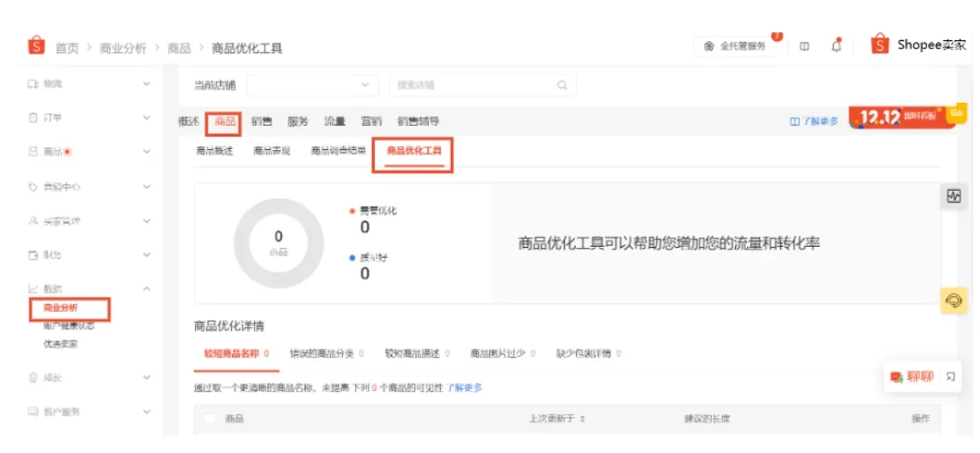Switch to the 商品 top tab
Screen dimensions: 980x453
[225, 122]
